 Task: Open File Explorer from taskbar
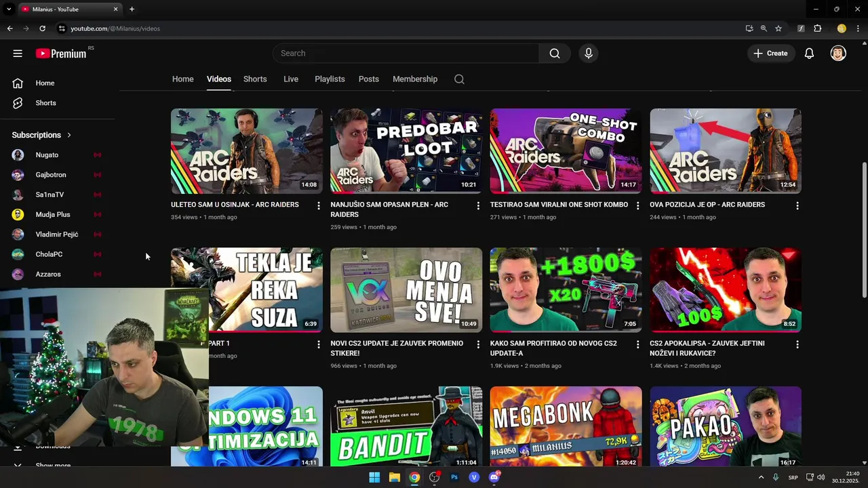[395, 477]
